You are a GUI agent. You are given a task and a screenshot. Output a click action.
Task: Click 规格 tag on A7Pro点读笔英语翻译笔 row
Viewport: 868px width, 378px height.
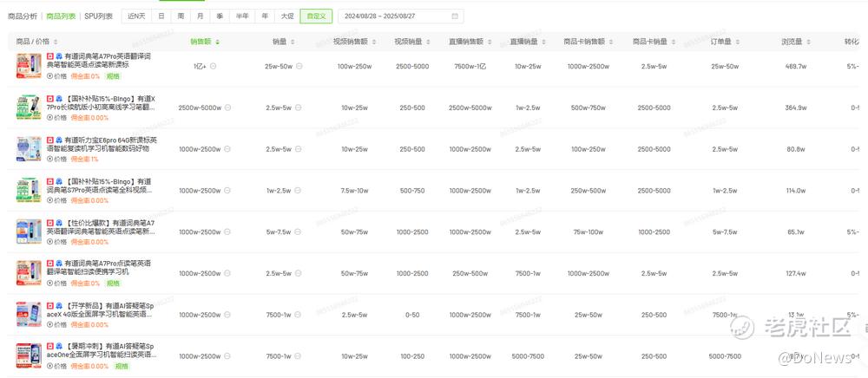click(113, 283)
